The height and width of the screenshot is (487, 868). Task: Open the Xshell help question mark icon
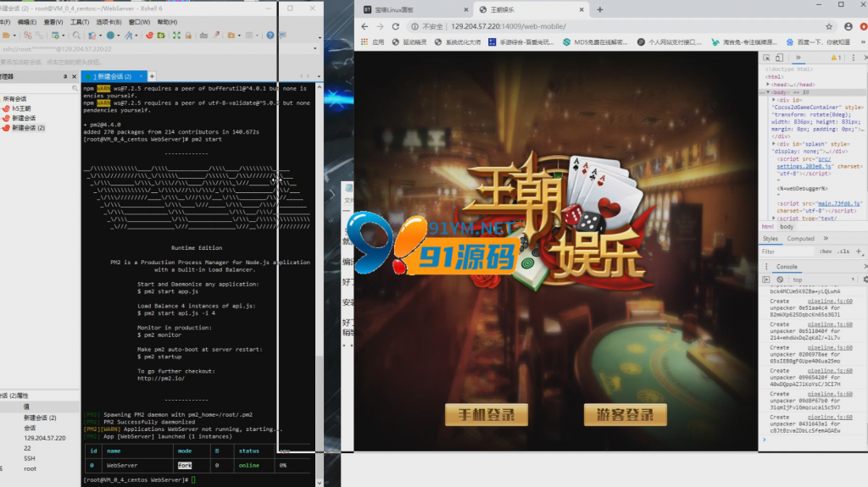[x=270, y=36]
